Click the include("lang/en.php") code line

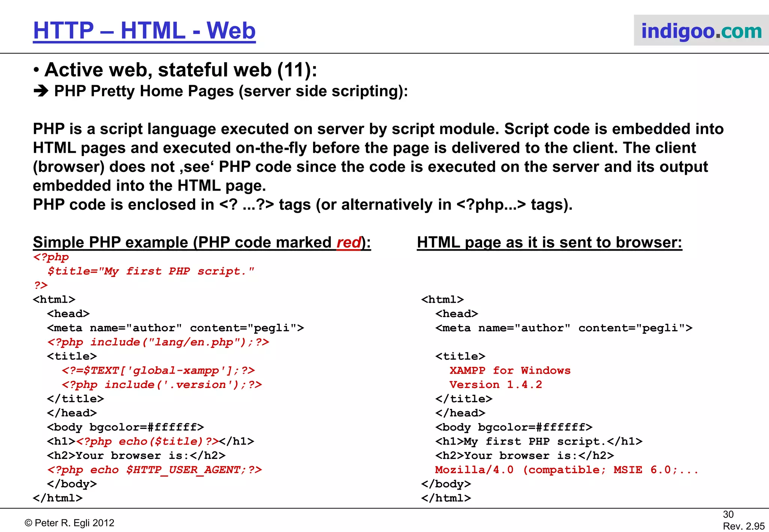point(158,342)
